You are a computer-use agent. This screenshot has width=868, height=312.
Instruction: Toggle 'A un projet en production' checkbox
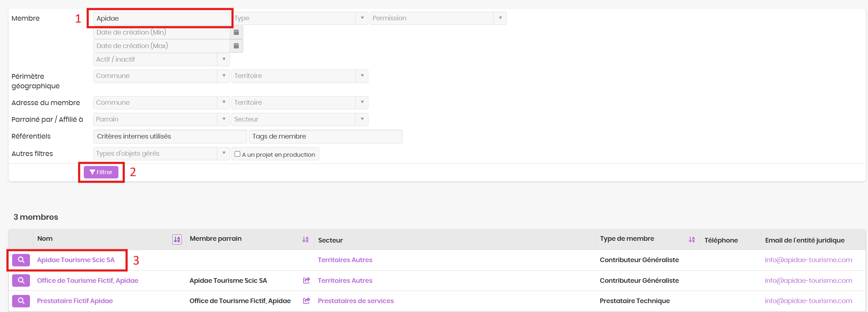coord(238,154)
